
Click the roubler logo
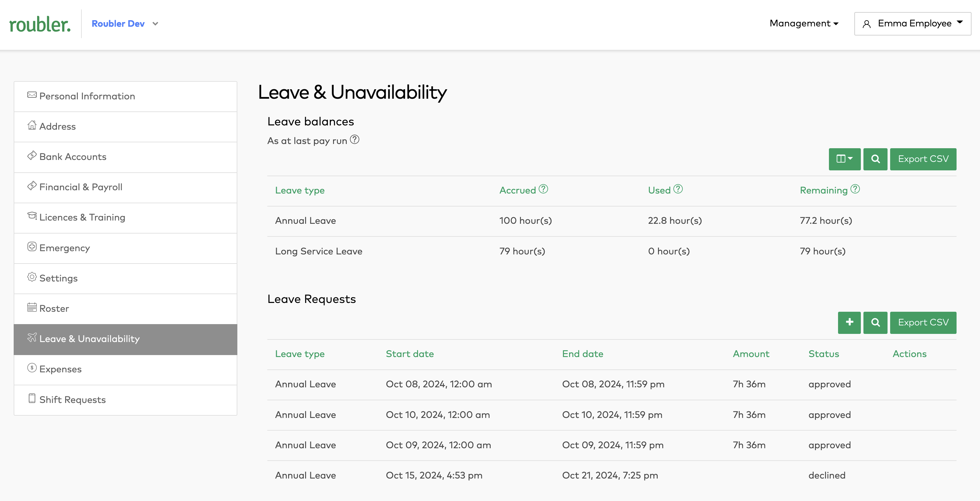click(40, 24)
